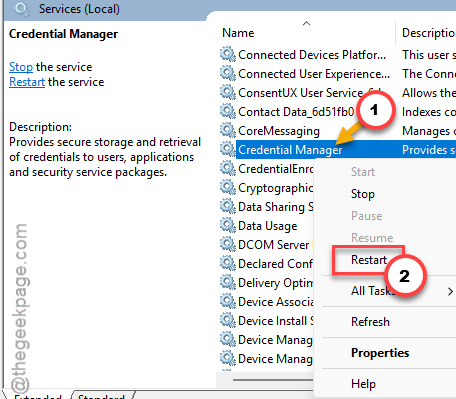Select the CoreMessaging service row
The height and width of the screenshot is (399, 456).
click(x=279, y=131)
